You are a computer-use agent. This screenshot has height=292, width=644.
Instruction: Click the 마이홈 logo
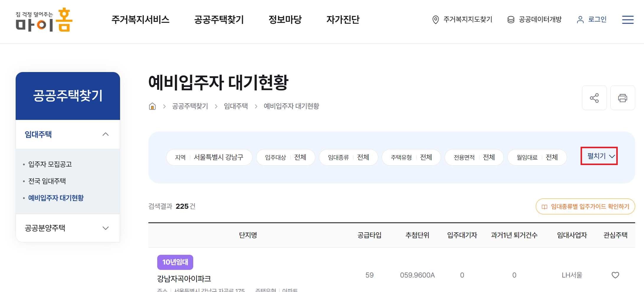click(x=44, y=20)
